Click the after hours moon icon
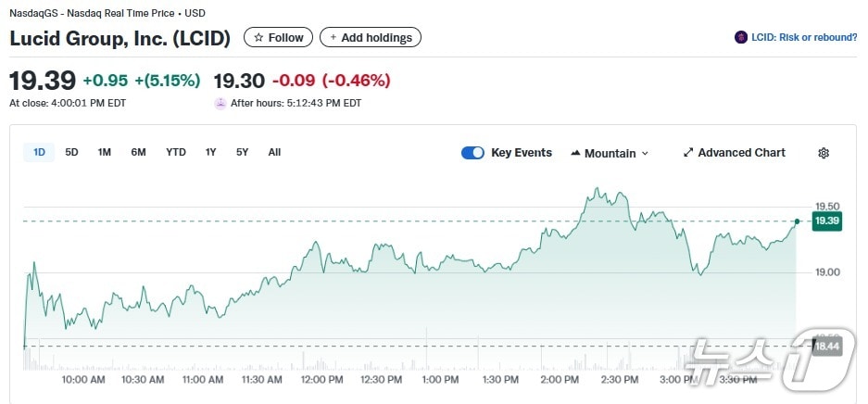This screenshot has width=868, height=404. (x=220, y=104)
